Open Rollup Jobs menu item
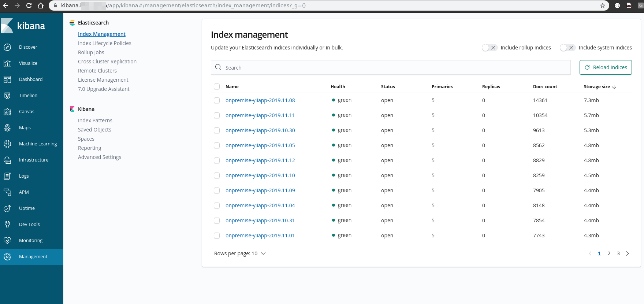644x304 pixels. click(91, 52)
